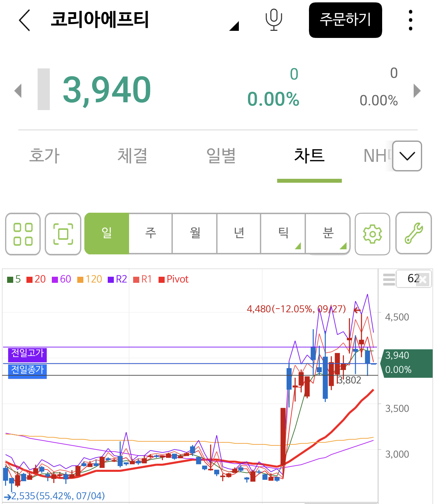Tap the orange 120 MA legend
435x504 pixels.
[x=89, y=279]
